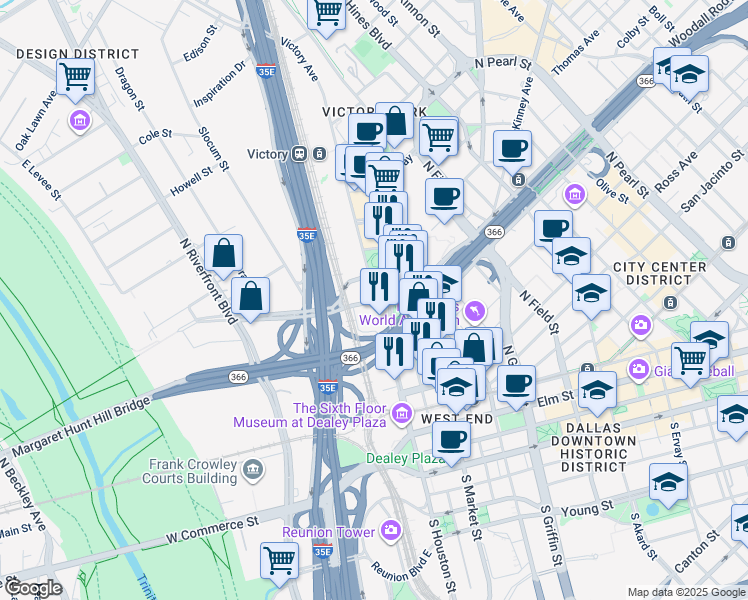Click the graduation cap marker near Woodall Rodgers

(689, 74)
